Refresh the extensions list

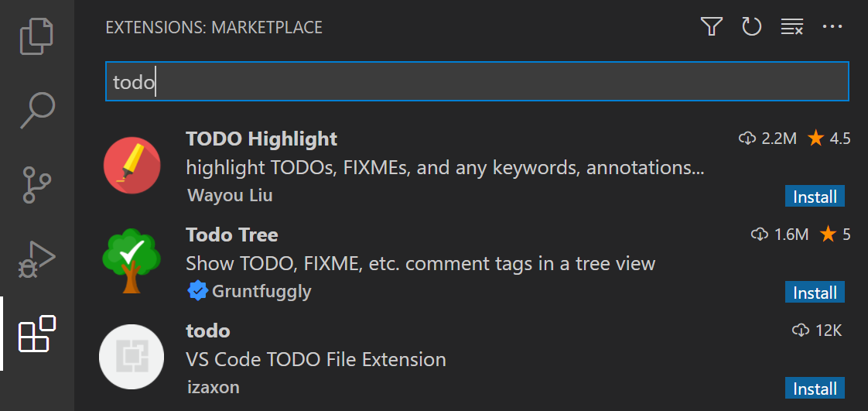coord(751,28)
